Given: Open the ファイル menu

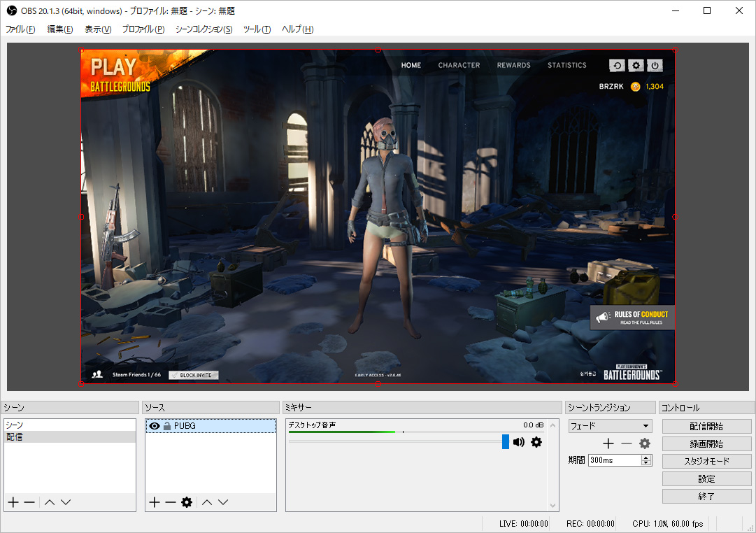Looking at the screenshot, I should (20, 29).
